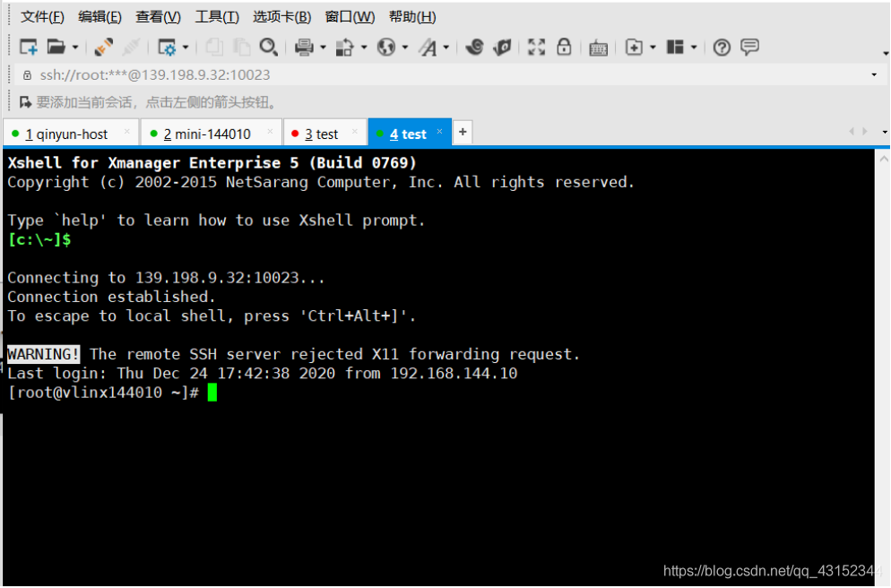The image size is (891, 588).
Task: Expand the properties dropdown arrow
Action: (x=186, y=48)
